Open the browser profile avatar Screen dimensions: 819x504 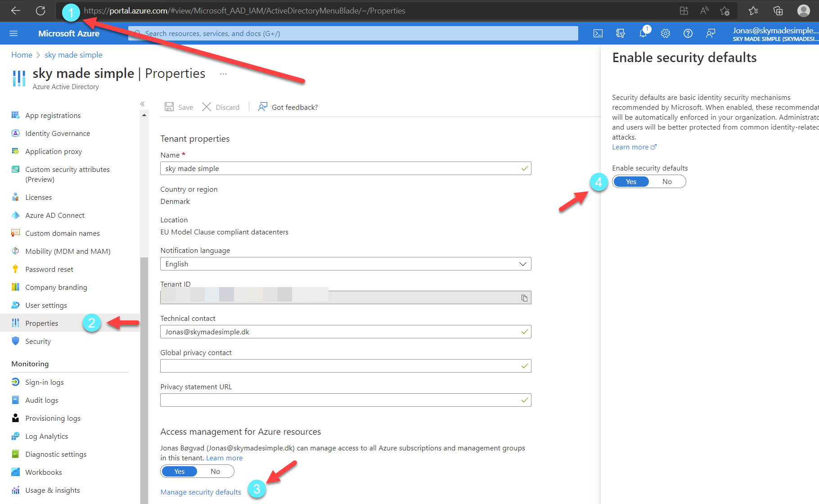804,11
